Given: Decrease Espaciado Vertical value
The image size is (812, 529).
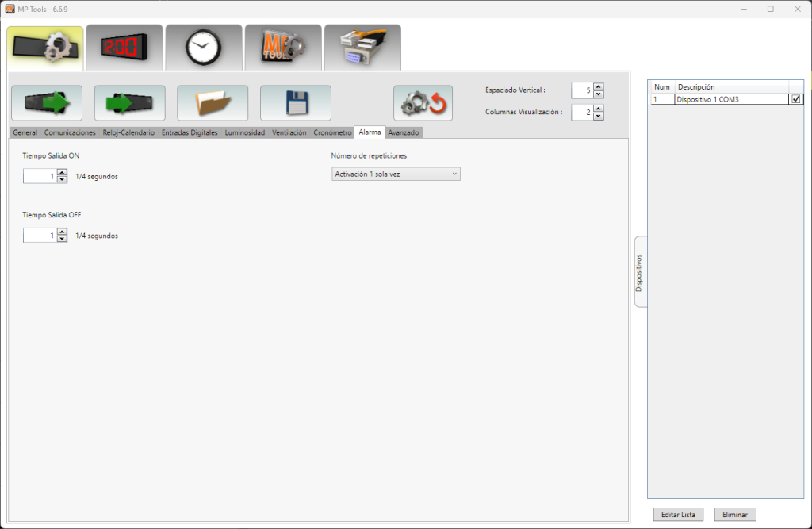Looking at the screenshot, I should 598,94.
